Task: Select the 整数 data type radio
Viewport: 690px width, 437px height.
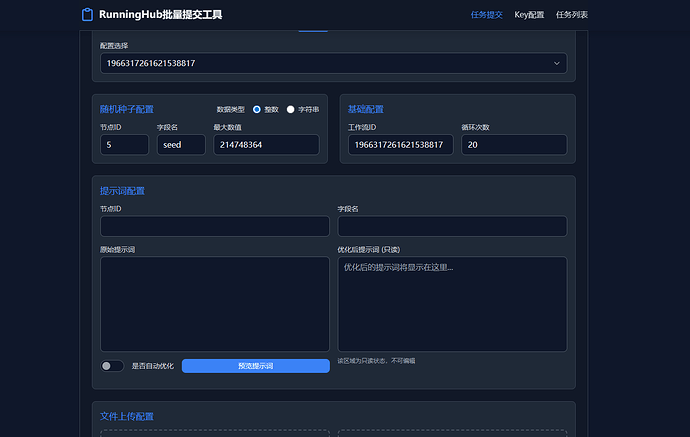Action: [x=257, y=109]
